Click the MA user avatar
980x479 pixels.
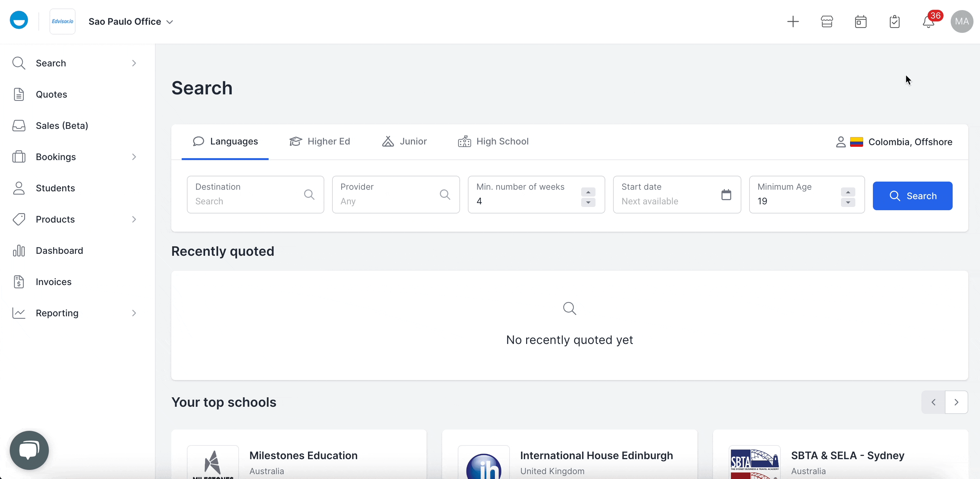(x=961, y=22)
